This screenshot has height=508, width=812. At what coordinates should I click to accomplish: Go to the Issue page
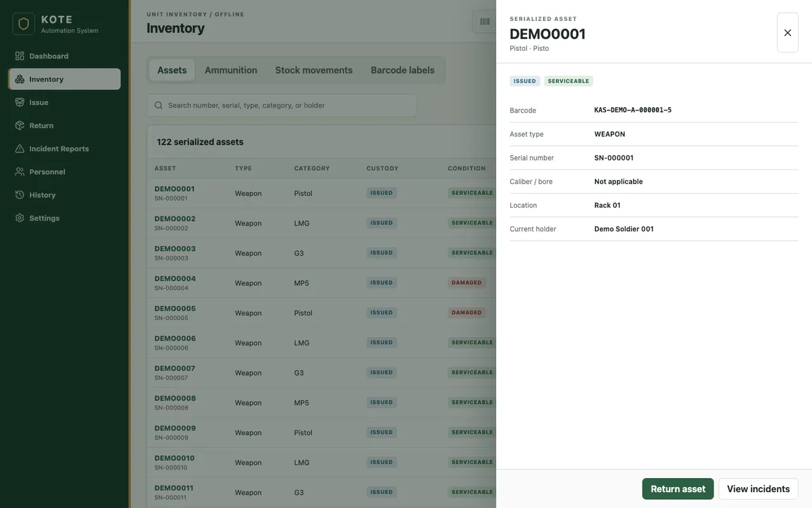click(x=64, y=102)
